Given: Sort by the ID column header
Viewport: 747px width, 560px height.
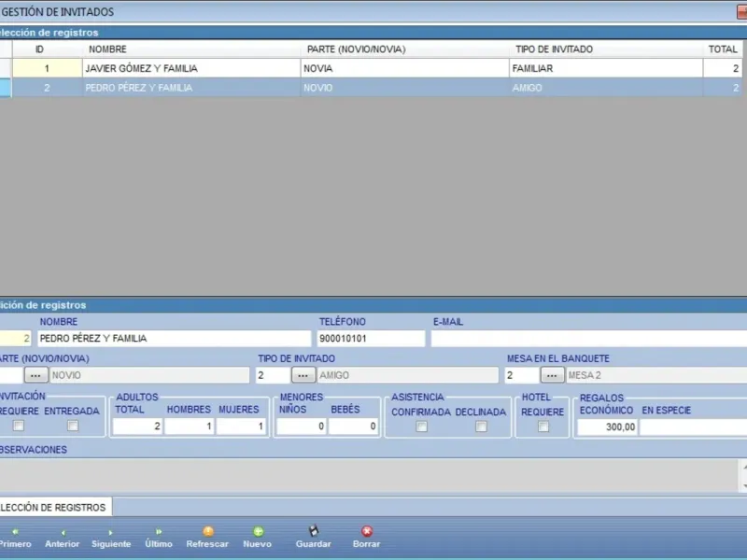Looking at the screenshot, I should pos(39,49).
